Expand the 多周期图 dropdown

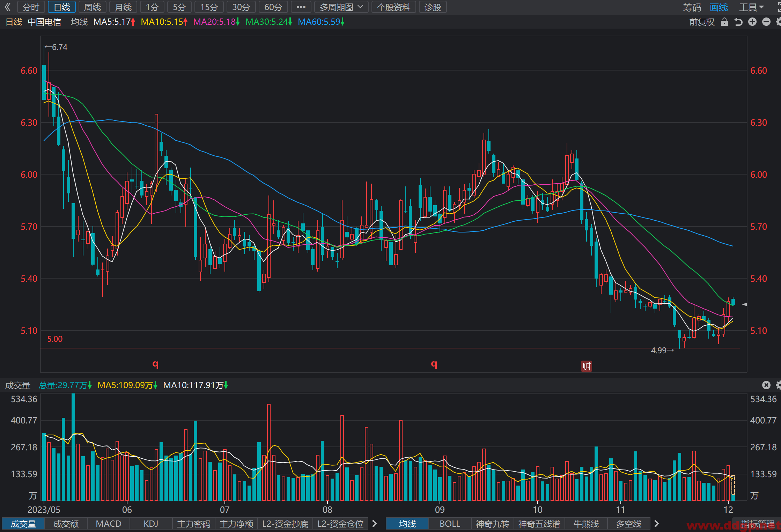[x=341, y=7]
